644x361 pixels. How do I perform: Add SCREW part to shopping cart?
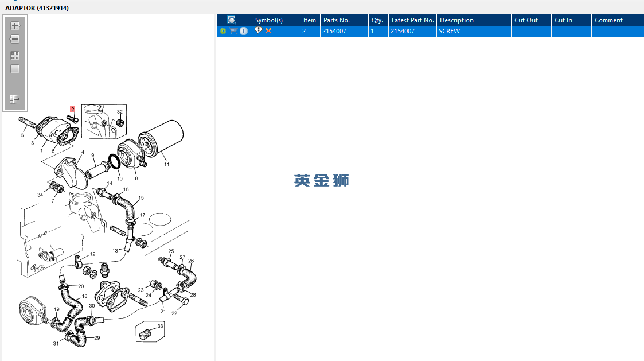233,31
